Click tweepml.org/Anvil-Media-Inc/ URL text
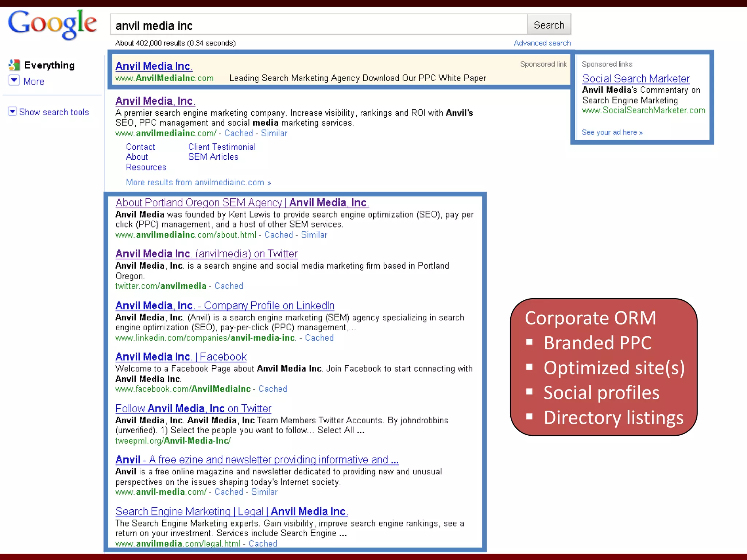The width and height of the screenshot is (747, 560). pos(173,441)
